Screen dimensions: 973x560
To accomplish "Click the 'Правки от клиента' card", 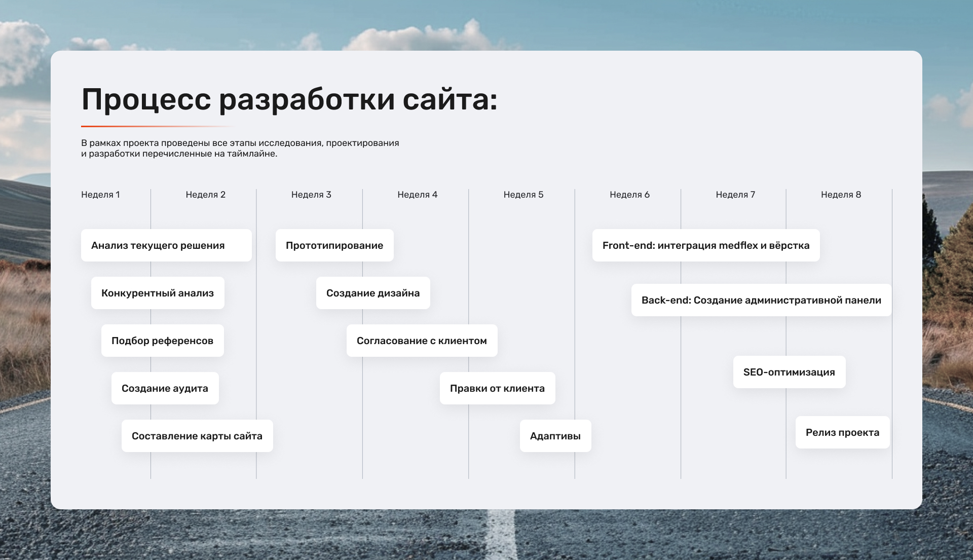I will click(x=497, y=388).
